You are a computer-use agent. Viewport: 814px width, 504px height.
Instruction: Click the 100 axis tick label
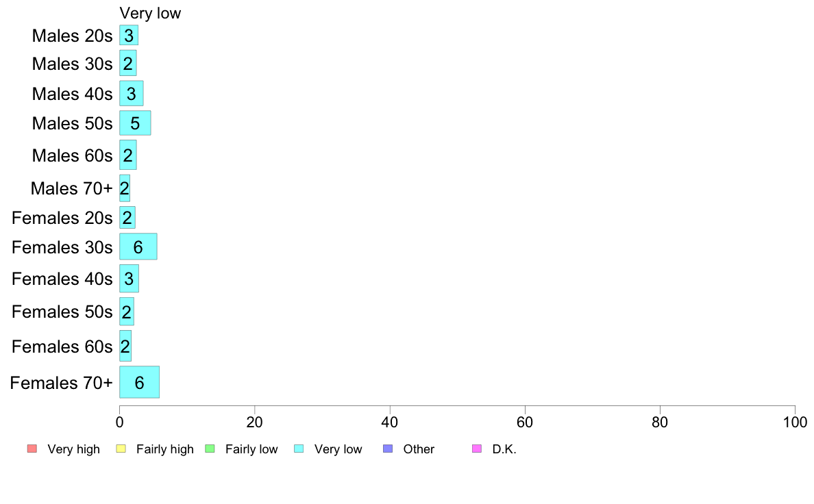coord(795,422)
